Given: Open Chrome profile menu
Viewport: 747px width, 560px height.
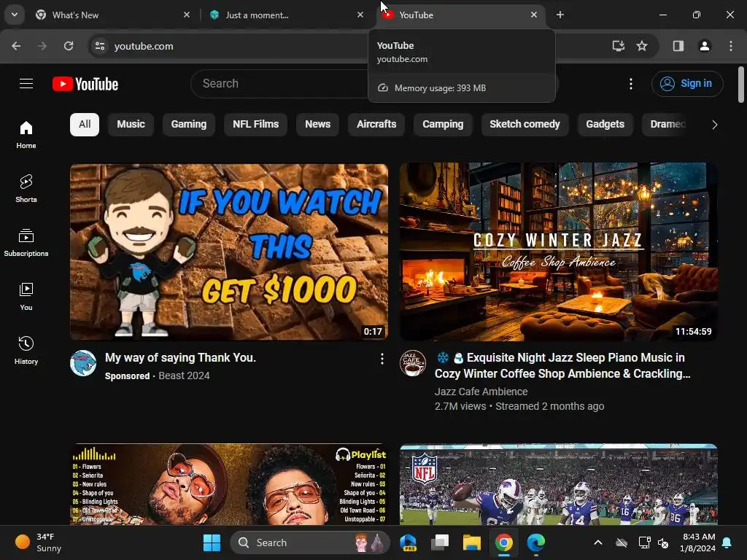Looking at the screenshot, I should 705,46.
